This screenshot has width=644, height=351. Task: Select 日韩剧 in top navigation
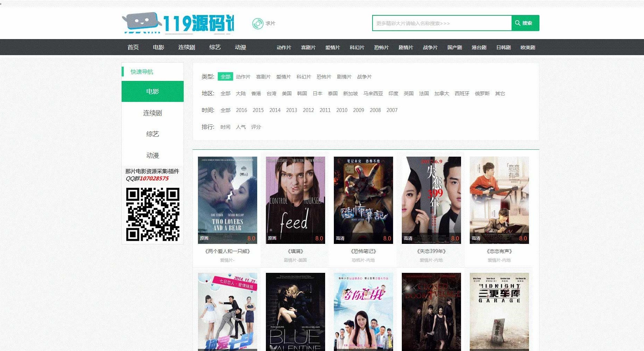pos(503,47)
